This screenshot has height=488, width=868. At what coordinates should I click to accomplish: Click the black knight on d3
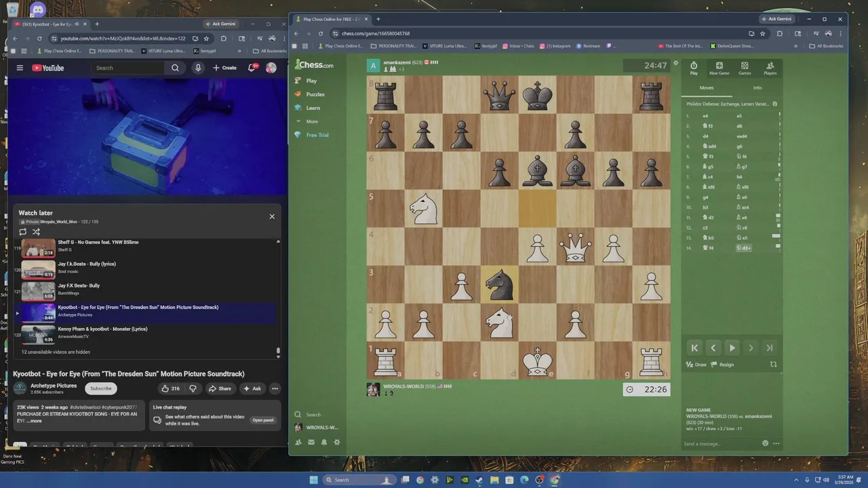[x=500, y=284]
